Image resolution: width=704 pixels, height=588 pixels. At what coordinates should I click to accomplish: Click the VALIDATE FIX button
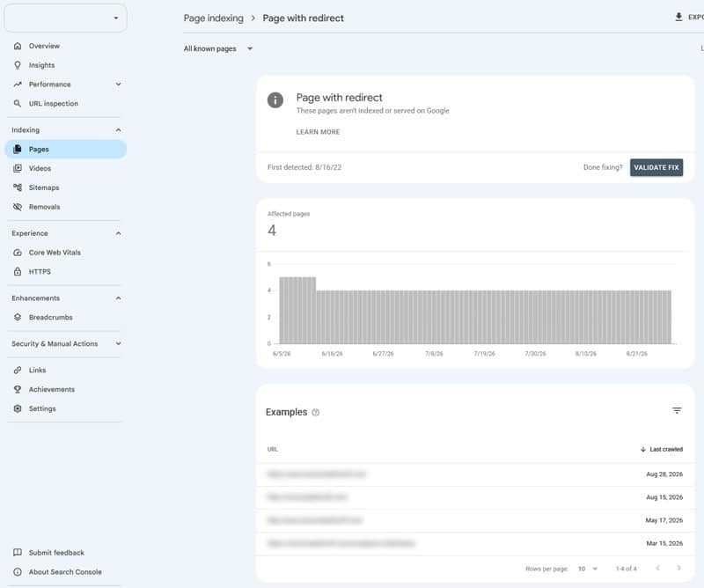point(656,167)
